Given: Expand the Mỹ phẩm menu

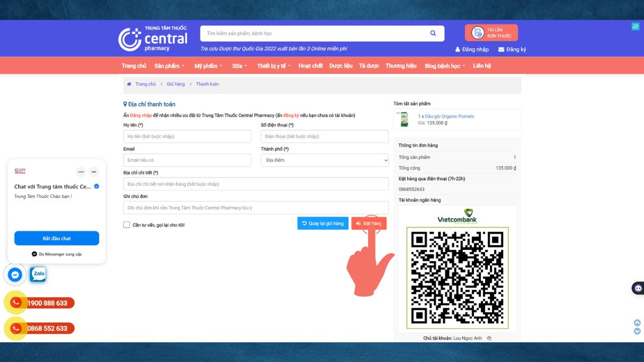Looking at the screenshot, I should [x=208, y=66].
